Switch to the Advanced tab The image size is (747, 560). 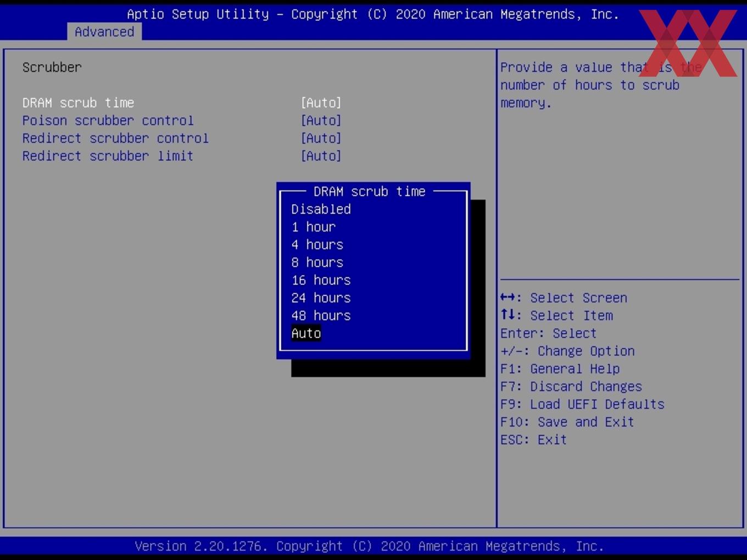(x=104, y=32)
